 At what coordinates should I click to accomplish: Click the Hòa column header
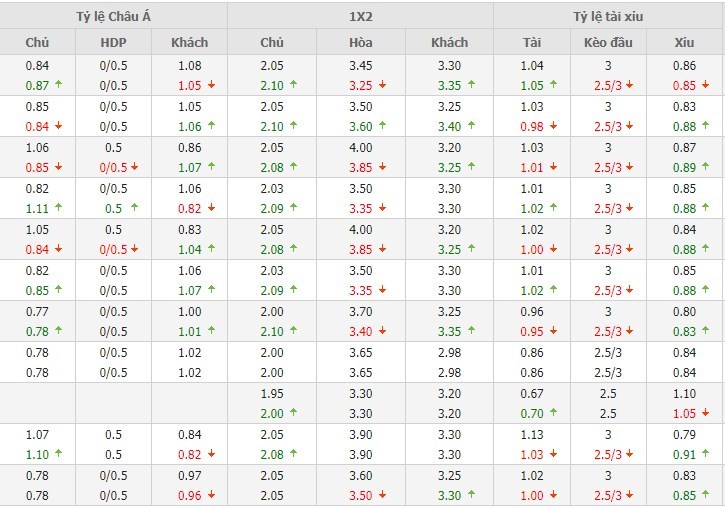tap(361, 42)
